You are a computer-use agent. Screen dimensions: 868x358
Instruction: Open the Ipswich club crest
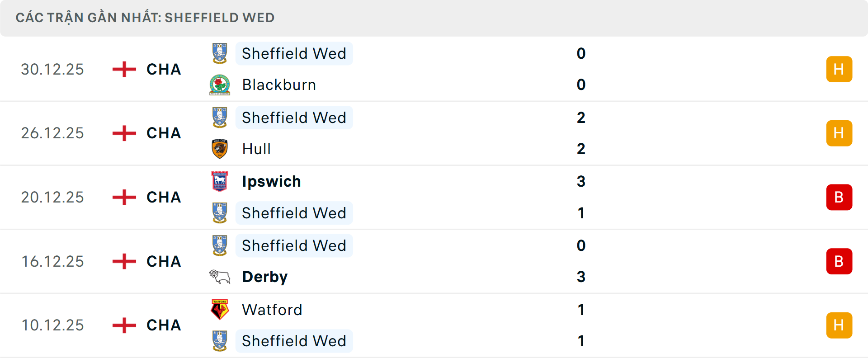click(220, 181)
